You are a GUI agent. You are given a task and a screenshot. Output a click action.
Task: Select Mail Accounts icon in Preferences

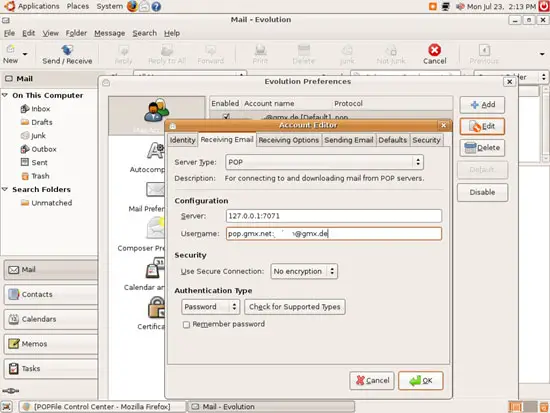tap(156, 110)
